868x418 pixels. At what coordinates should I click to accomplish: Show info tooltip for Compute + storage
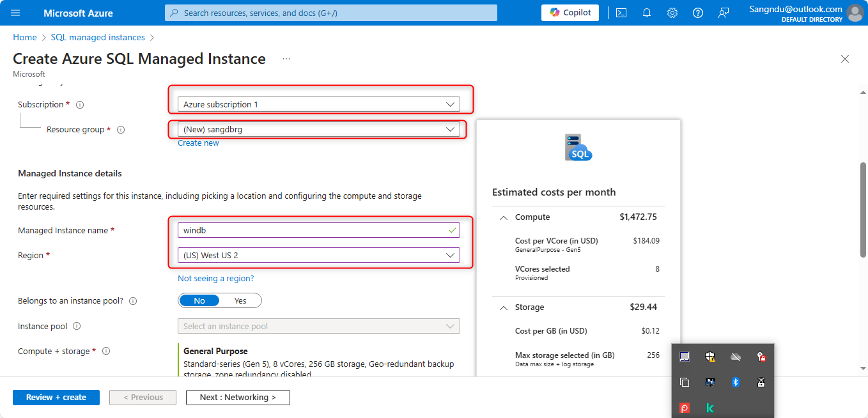pos(106,352)
